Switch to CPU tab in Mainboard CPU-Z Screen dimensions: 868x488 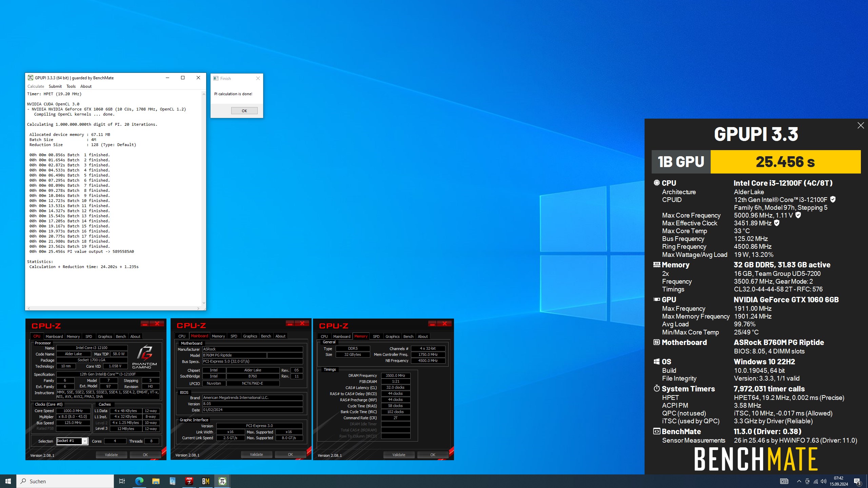pyautogui.click(x=182, y=336)
